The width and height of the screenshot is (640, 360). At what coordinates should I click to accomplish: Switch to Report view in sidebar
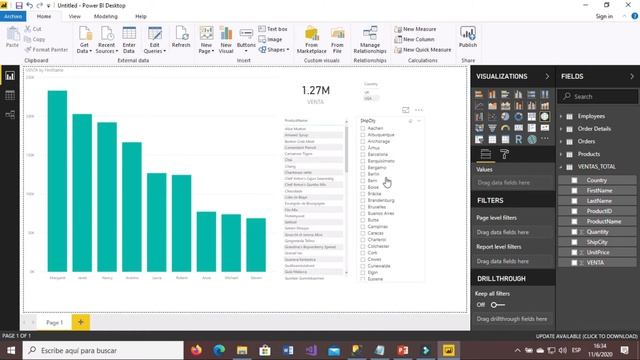(10, 76)
